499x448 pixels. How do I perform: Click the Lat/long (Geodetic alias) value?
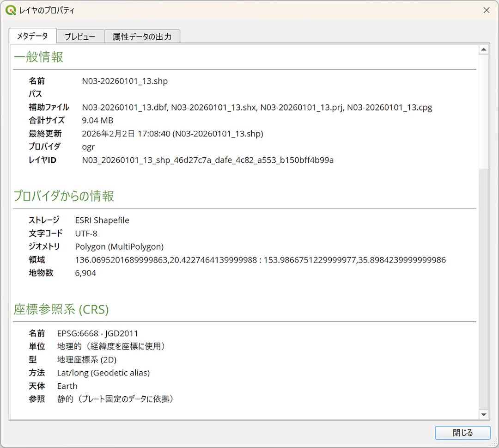click(x=103, y=373)
